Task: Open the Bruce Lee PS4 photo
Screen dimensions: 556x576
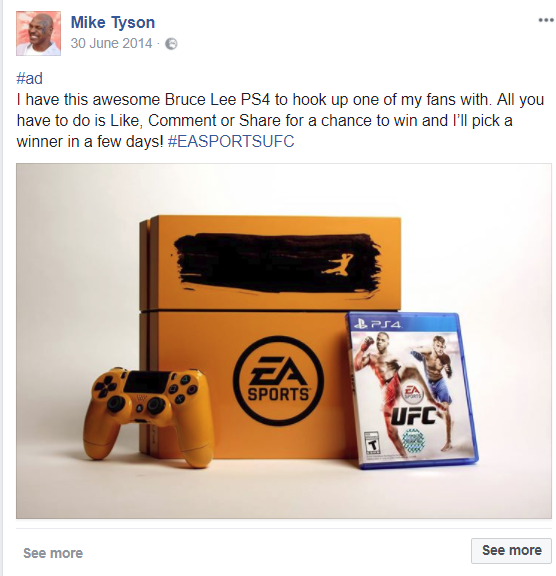Action: coord(284,341)
